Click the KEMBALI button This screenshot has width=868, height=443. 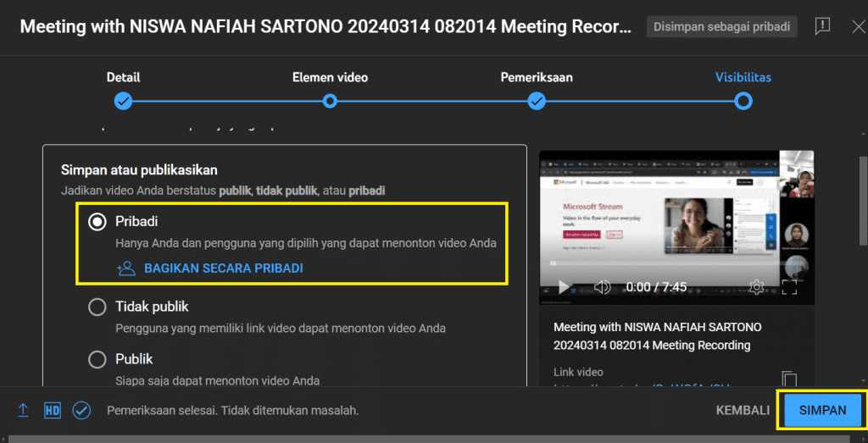(x=743, y=410)
